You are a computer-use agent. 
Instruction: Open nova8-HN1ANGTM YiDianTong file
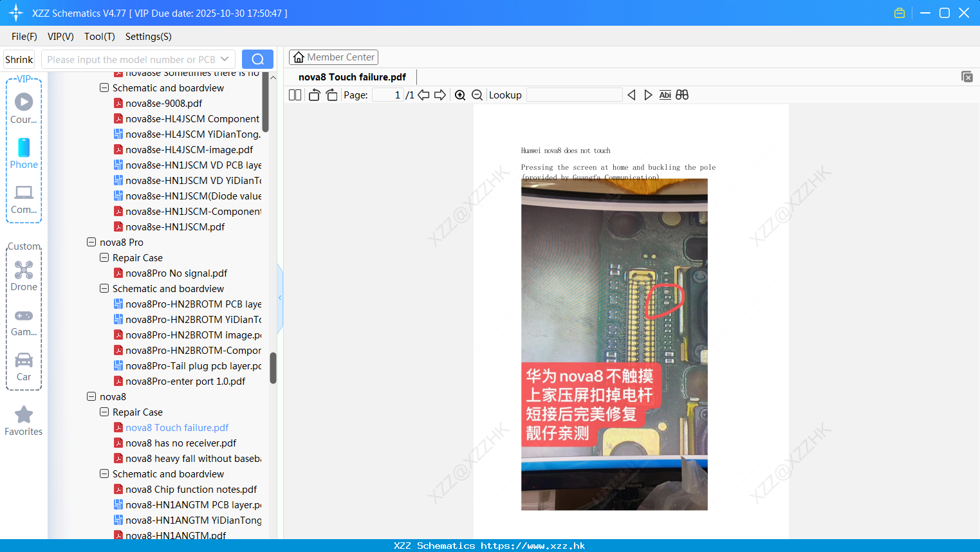point(193,520)
